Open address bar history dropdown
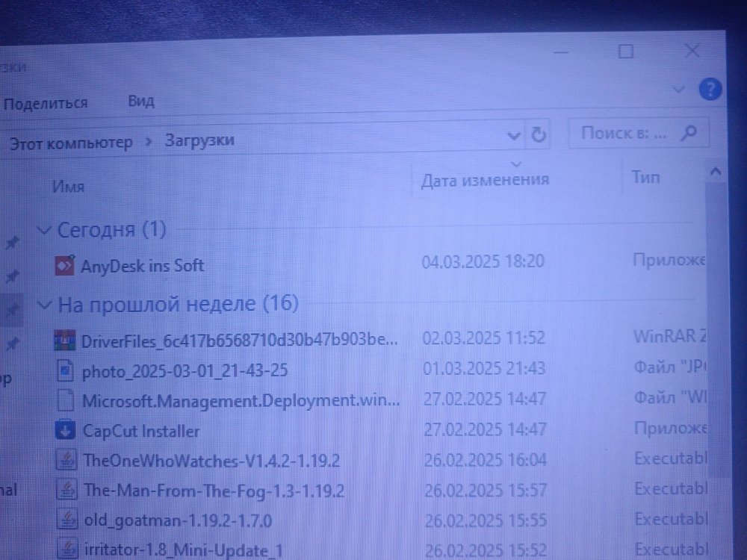Viewport: 747px width, 560px height. (514, 136)
